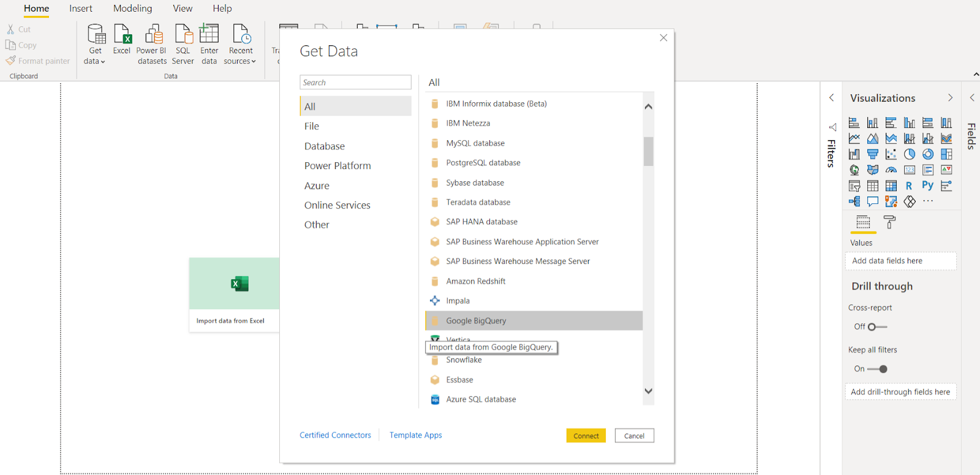Select the Stacked bar chart visual
980x475 pixels.
pyautogui.click(x=854, y=123)
